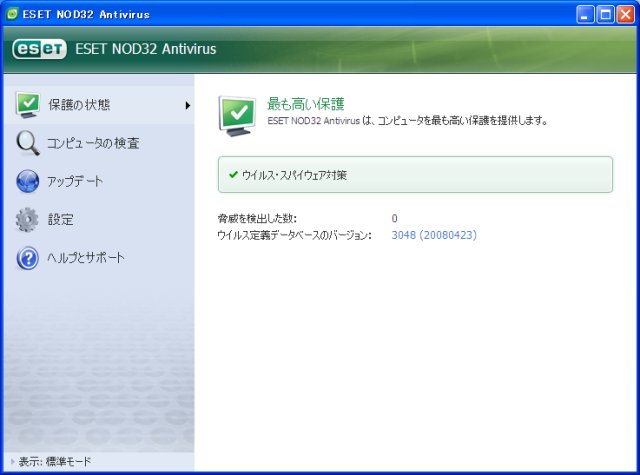The height and width of the screenshot is (475, 640).
Task: Click the ESET logo in header
Action: (x=40, y=49)
